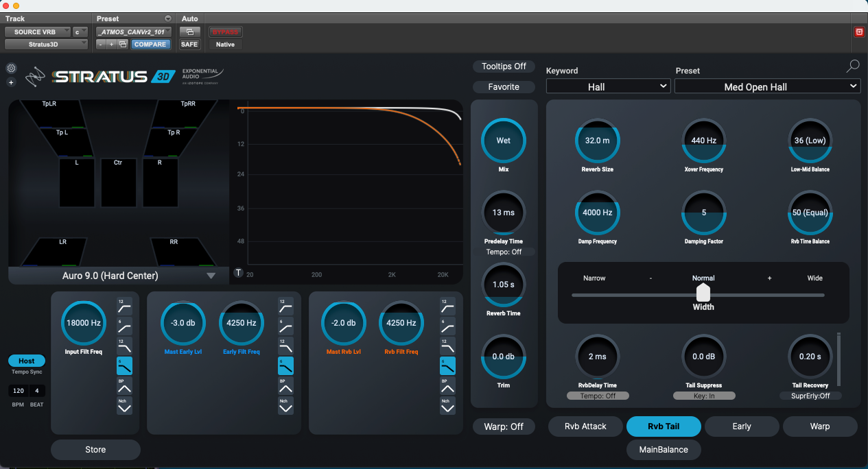Open the Preset dropdown showing Med Open Hall
This screenshot has height=469, width=868.
(767, 86)
